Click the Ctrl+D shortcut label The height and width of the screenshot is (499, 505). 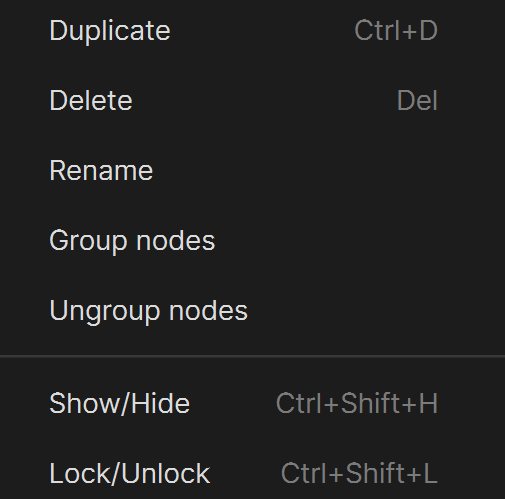pos(396,30)
